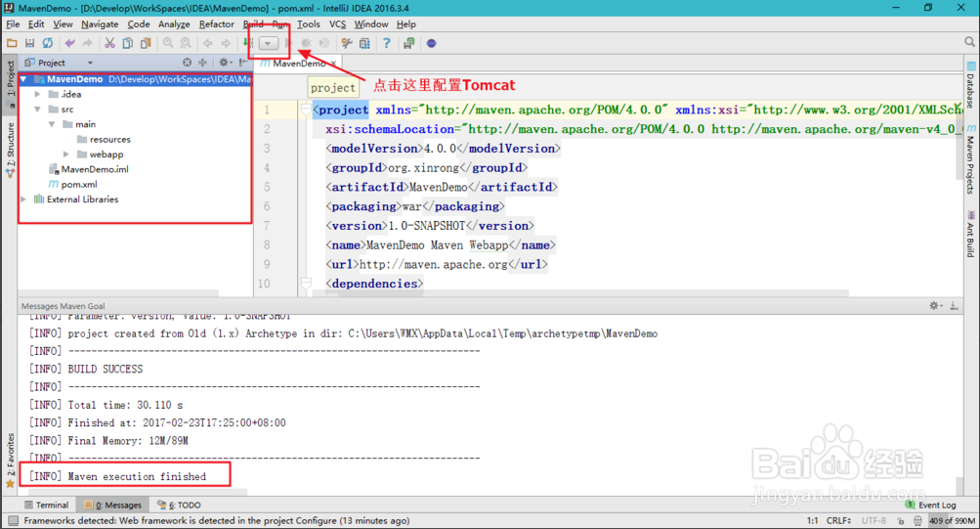Click the memory indicator in status bar
Screen dimensions: 980x529
(x=952, y=520)
